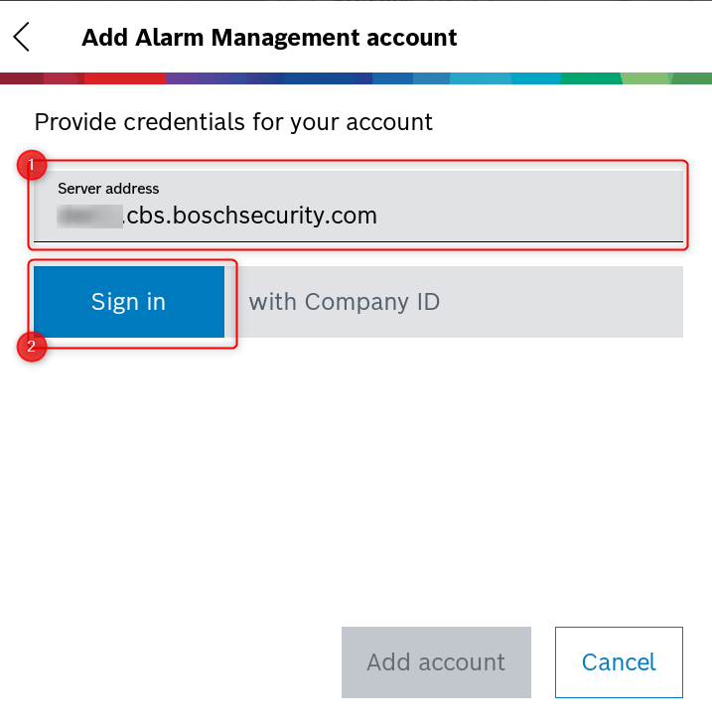Click the red annotation marker numbered 2
This screenshot has width=712, height=728.
click(33, 347)
